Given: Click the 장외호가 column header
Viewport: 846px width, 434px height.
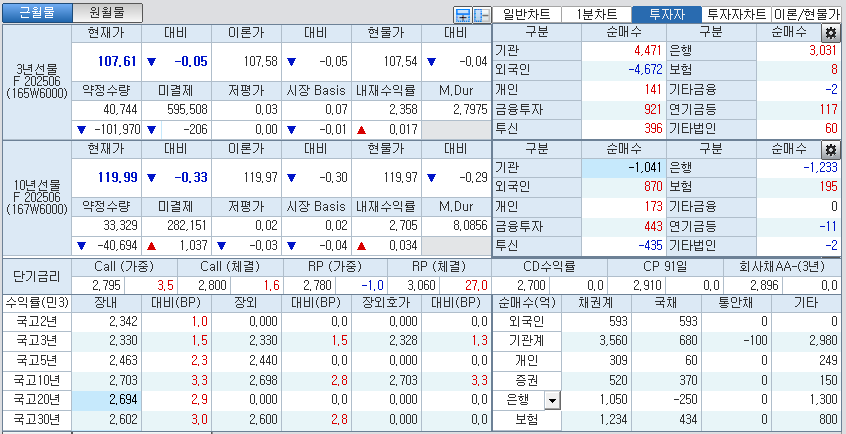Looking at the screenshot, I should click(387, 303).
